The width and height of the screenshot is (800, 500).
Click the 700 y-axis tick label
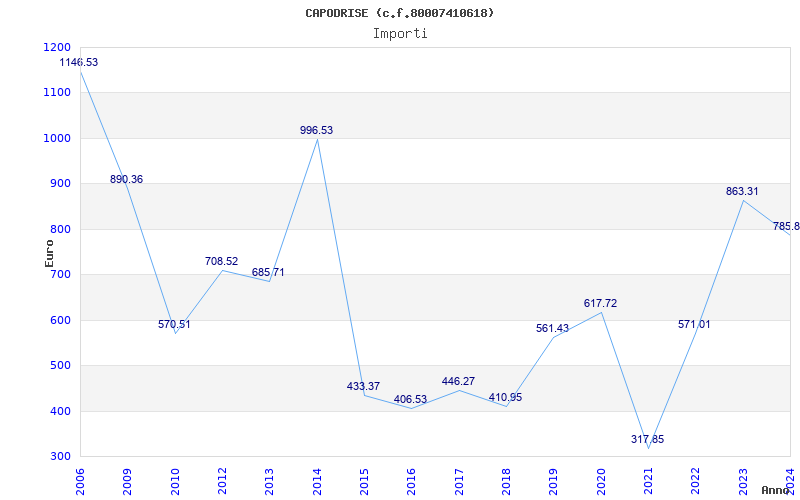point(60,274)
